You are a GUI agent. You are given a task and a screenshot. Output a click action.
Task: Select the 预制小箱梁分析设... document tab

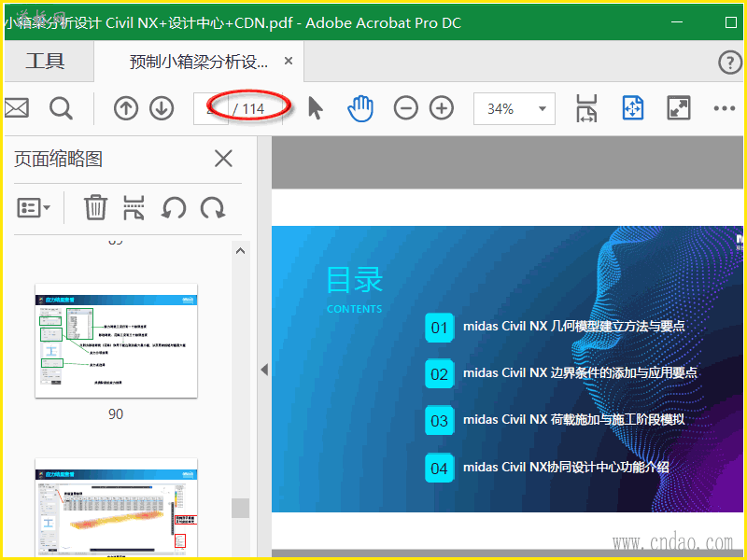pyautogui.click(x=199, y=62)
